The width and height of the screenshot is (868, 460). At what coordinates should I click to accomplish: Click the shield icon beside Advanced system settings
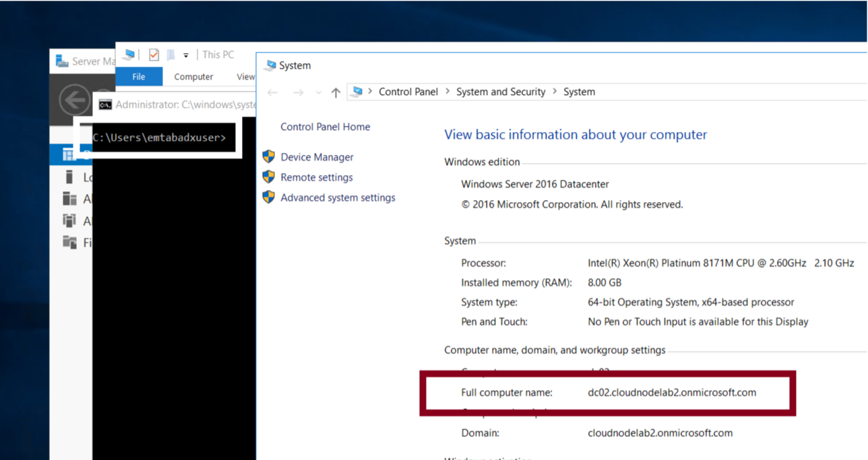pos(268,197)
